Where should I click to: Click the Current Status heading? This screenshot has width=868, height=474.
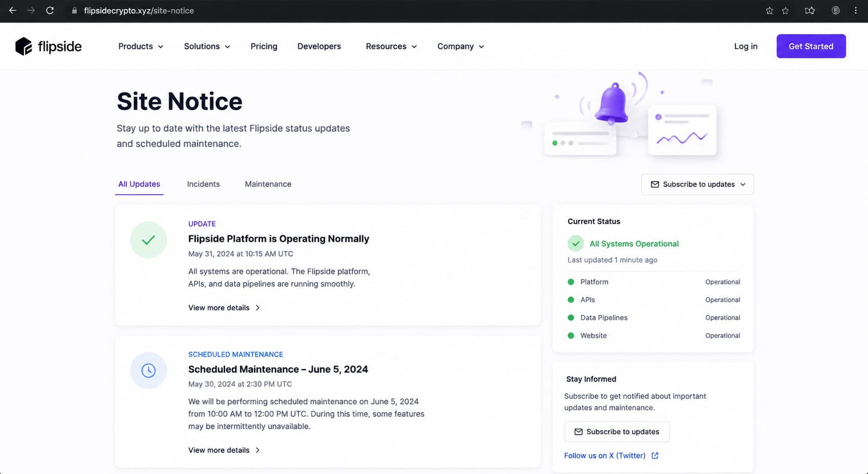coord(594,221)
